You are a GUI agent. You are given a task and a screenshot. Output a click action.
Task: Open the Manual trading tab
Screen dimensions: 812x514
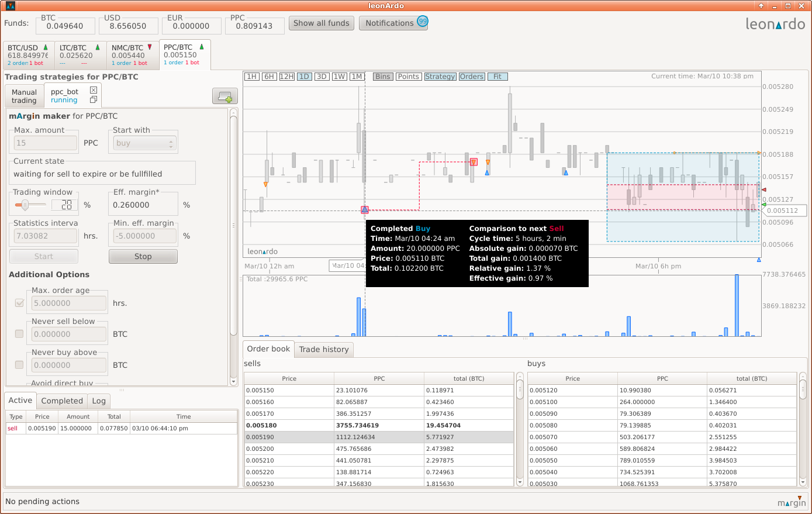24,96
